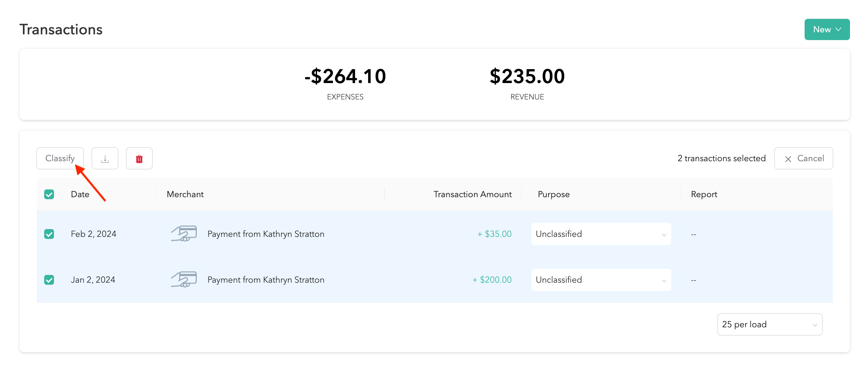Click payment card icon for Jan 2 transaction
868x369 pixels.
[x=184, y=280]
